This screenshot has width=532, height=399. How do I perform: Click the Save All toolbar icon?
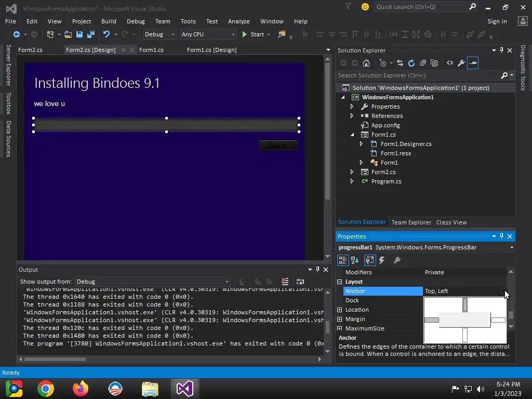click(90, 34)
